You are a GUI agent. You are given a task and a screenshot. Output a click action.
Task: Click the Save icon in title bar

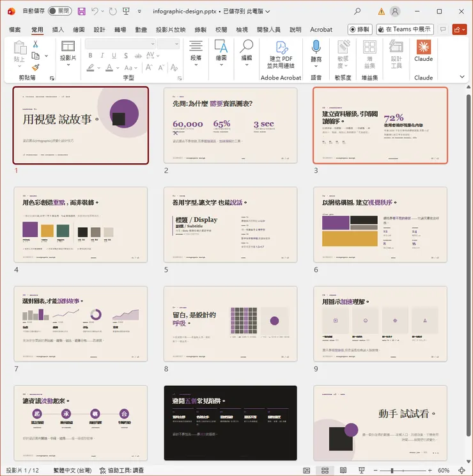[81, 11]
